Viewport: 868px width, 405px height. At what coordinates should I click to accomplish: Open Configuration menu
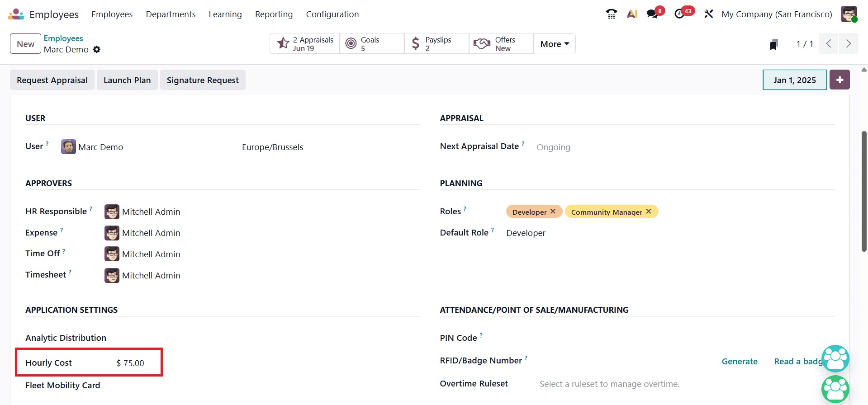(332, 14)
